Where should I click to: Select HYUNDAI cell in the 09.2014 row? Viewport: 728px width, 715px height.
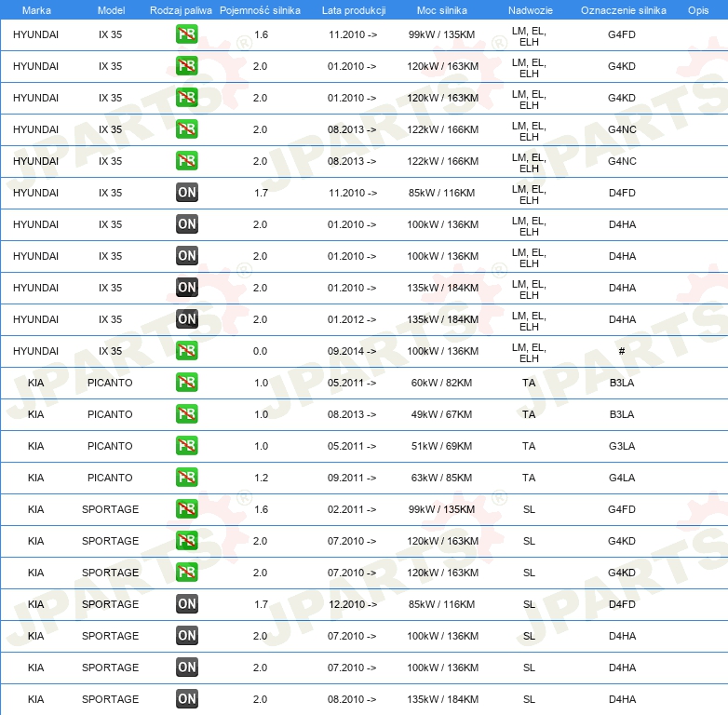(35, 351)
